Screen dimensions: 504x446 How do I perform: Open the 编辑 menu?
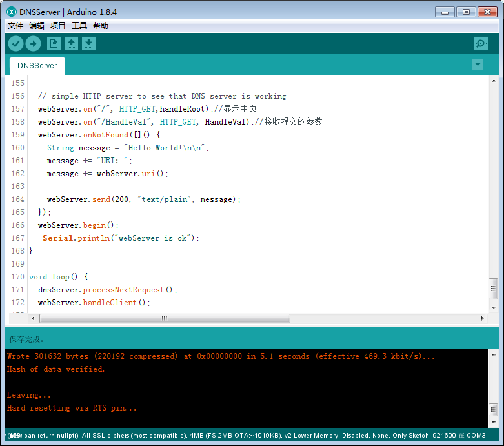(37, 26)
